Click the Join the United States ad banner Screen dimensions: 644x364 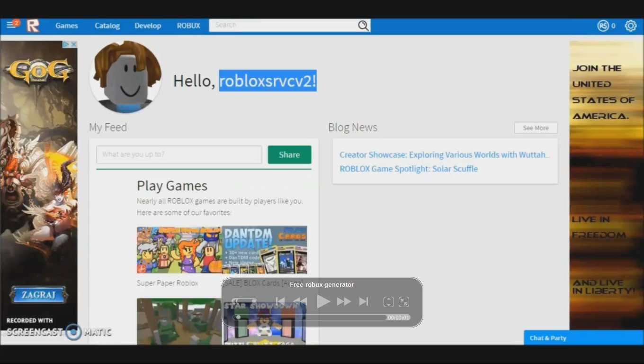click(606, 185)
